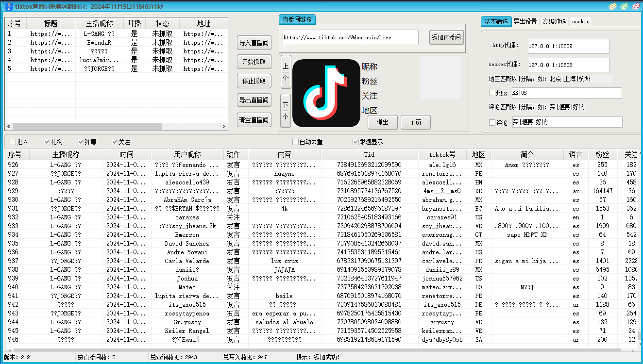Click status bar text 总直播间数: 5
The image size is (643, 364).
coord(97,358)
